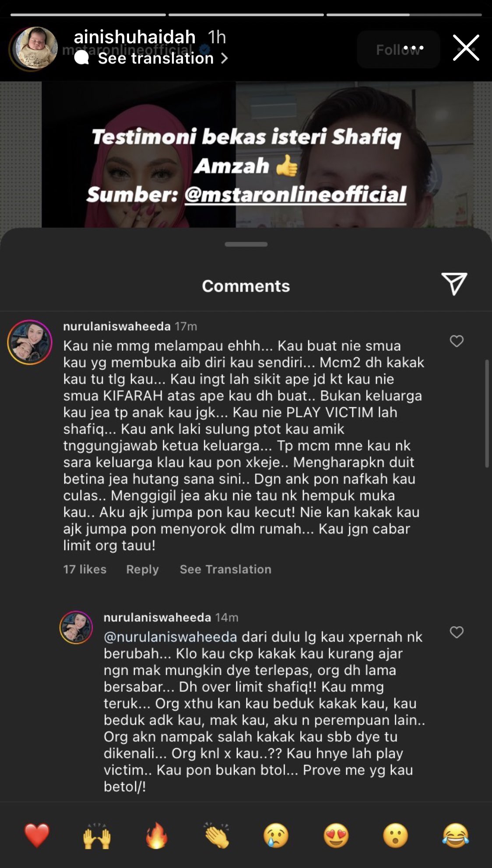Send the clapping hands emoji

click(x=217, y=836)
